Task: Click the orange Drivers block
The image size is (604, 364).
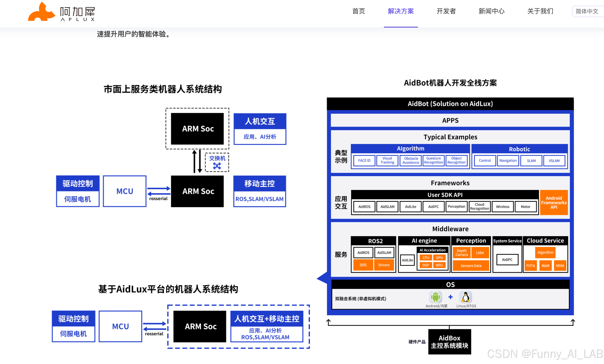Action: click(x=384, y=265)
